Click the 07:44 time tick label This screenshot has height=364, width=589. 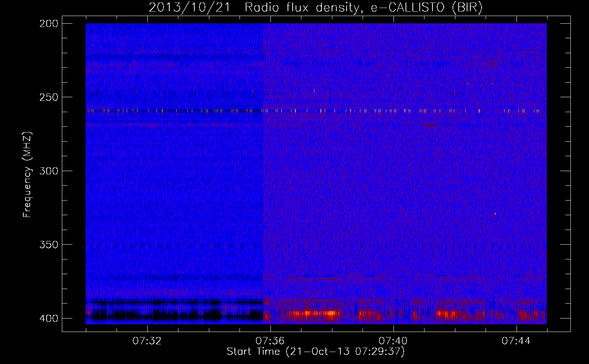(x=516, y=341)
